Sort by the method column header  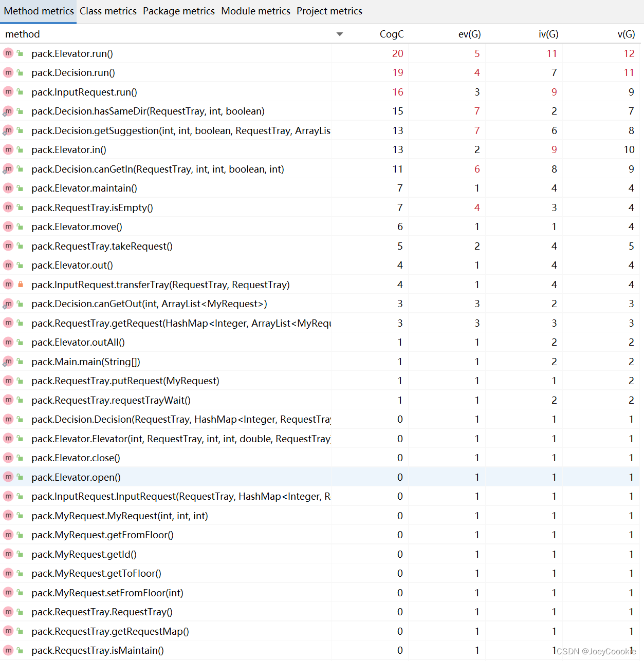(x=23, y=34)
